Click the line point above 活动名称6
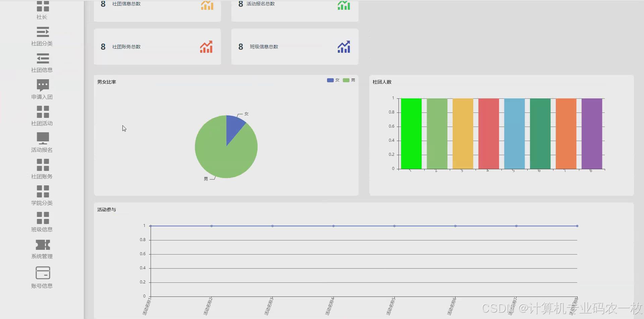 point(455,226)
